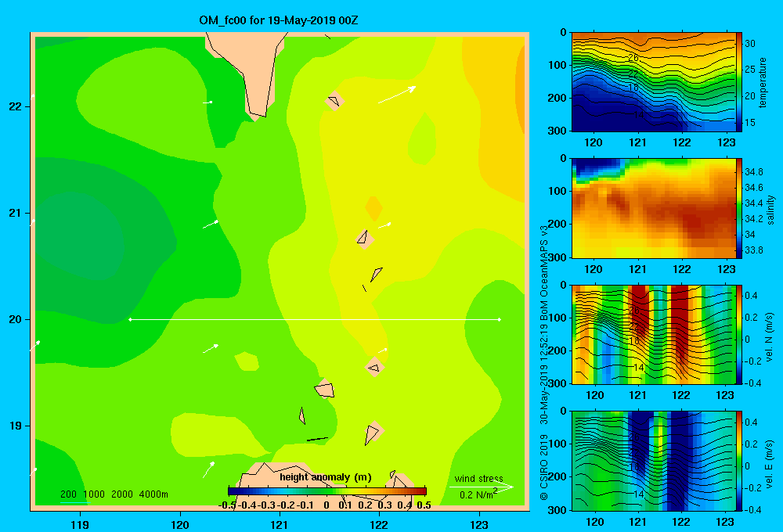Click the wind stress legend reference arrow

click(482, 487)
